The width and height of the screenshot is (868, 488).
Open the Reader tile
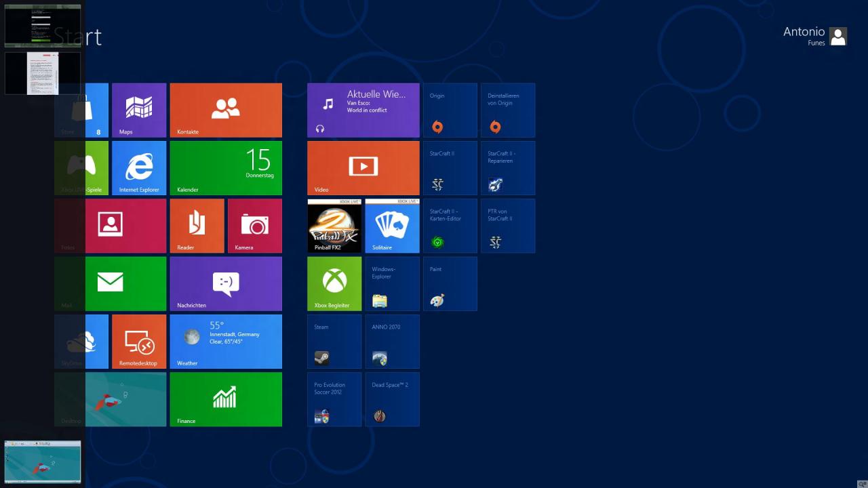coord(197,226)
